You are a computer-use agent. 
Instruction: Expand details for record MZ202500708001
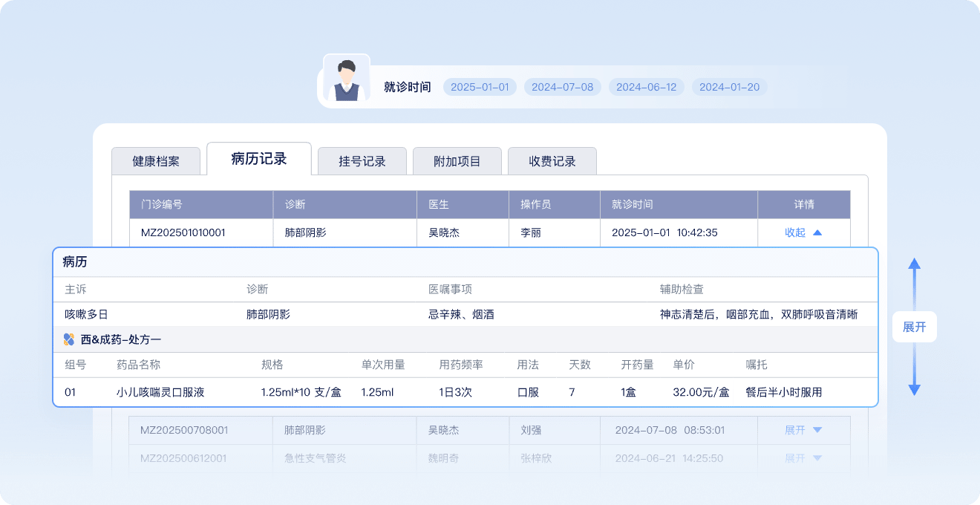[803, 430]
